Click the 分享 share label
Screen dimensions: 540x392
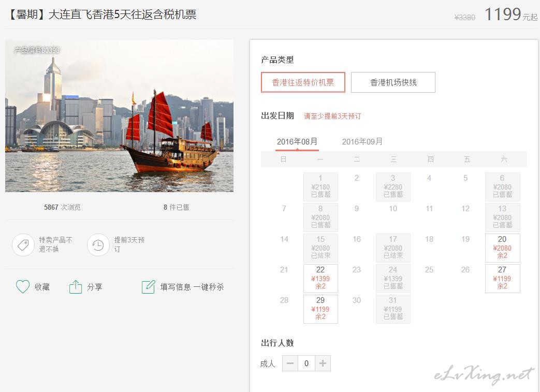[95, 287]
